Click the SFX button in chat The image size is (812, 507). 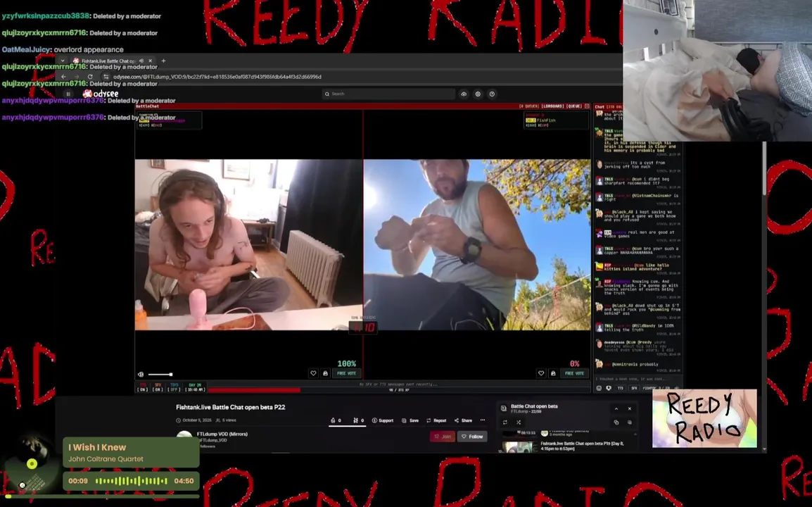[x=634, y=388]
